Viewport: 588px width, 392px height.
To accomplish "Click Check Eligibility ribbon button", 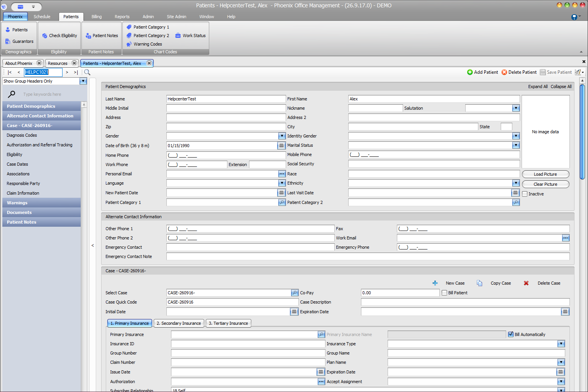I will click(59, 36).
